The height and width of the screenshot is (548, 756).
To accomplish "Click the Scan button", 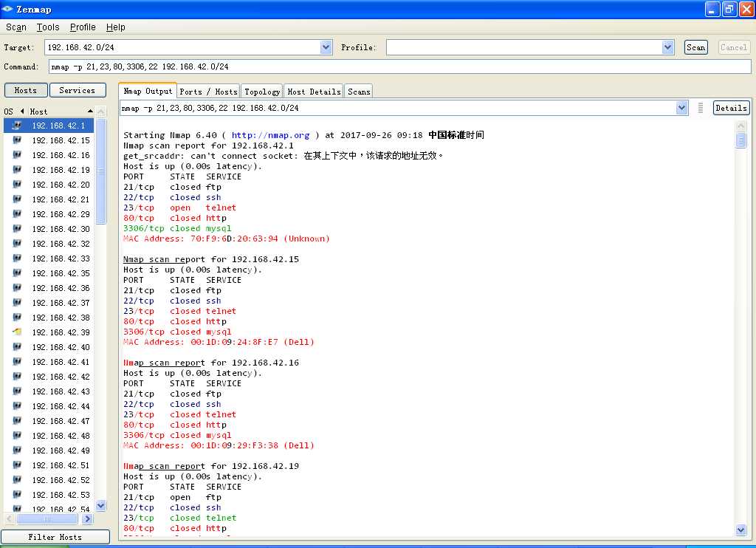I will [695, 47].
